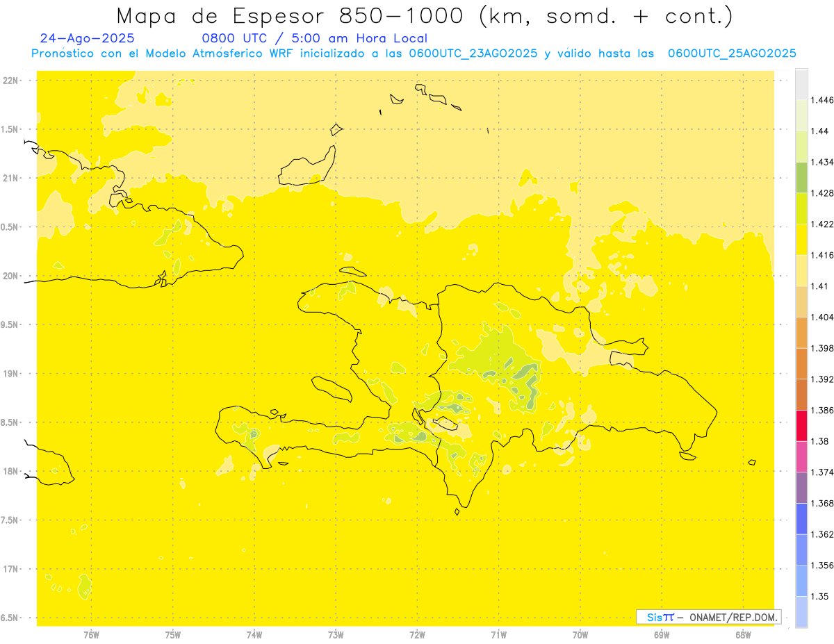Select the legend value 1.428
This screenshot has width=834, height=644.
pyautogui.click(x=822, y=193)
